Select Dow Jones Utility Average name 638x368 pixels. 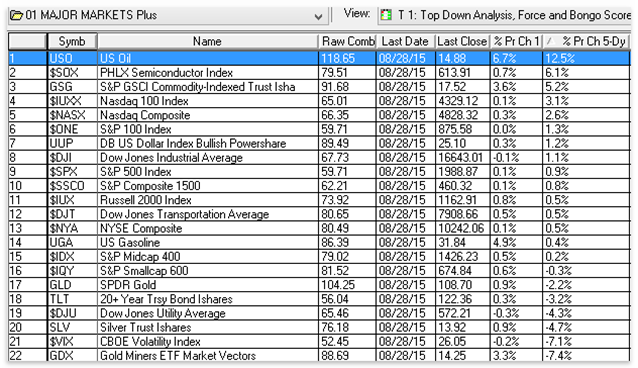pyautogui.click(x=208, y=313)
